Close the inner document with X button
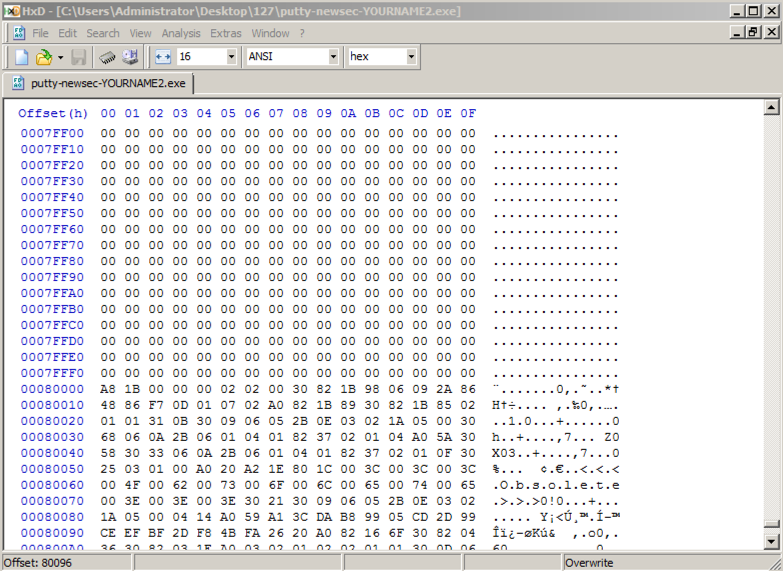This screenshot has width=783, height=571. [x=771, y=32]
